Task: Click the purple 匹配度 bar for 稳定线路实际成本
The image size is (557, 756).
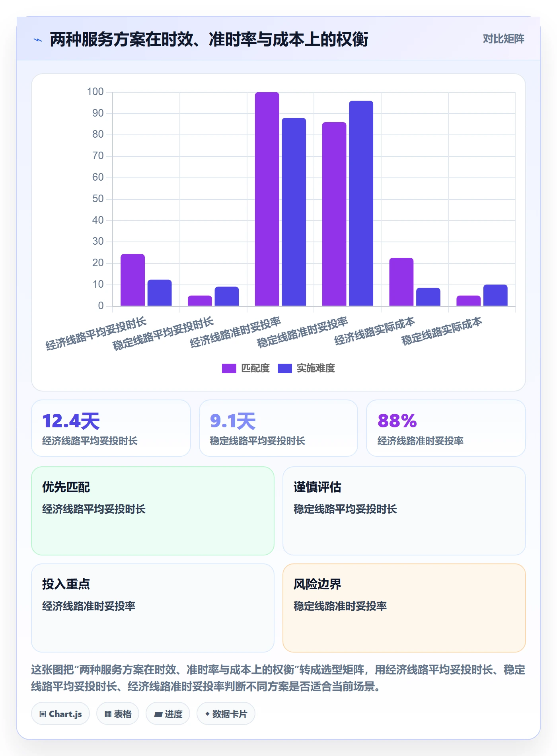Action: tap(469, 301)
